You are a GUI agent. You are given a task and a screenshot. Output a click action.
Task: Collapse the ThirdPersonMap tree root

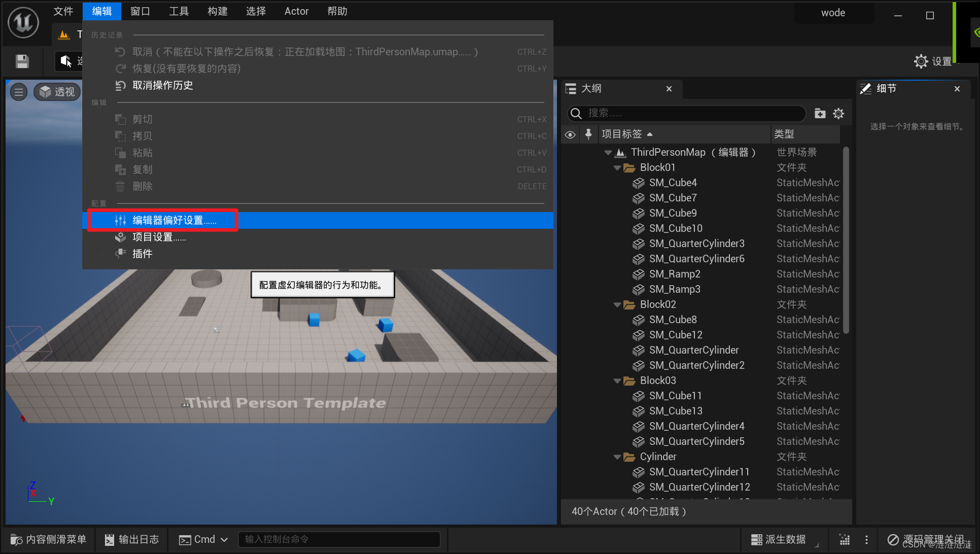coord(608,152)
